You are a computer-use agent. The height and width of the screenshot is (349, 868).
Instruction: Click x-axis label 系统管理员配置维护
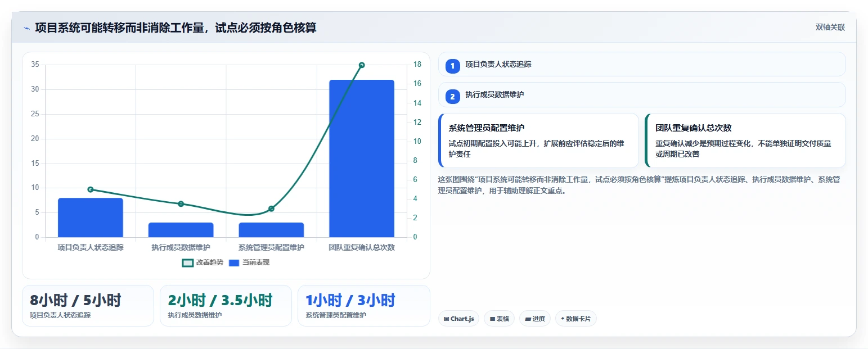point(271,247)
